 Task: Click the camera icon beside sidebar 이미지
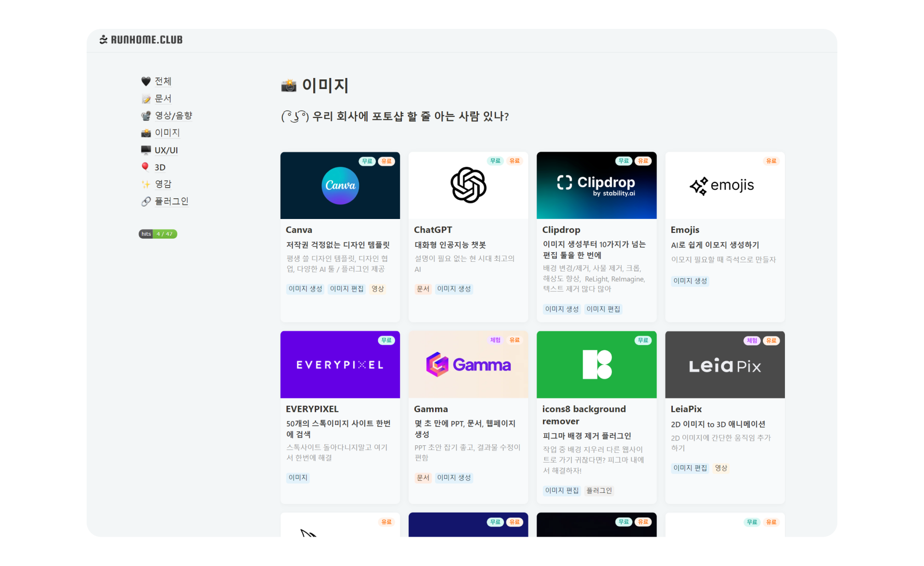146,133
